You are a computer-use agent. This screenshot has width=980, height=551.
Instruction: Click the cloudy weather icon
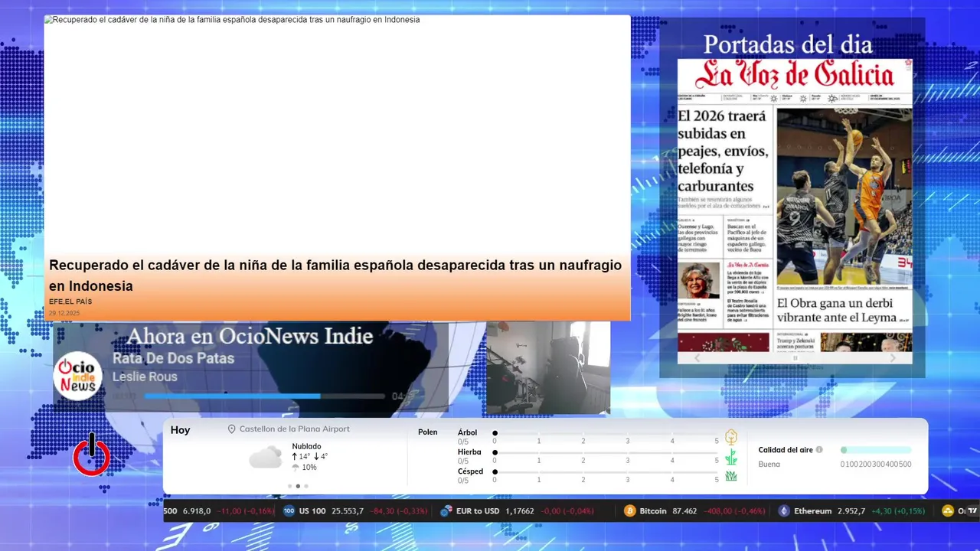[x=265, y=458]
